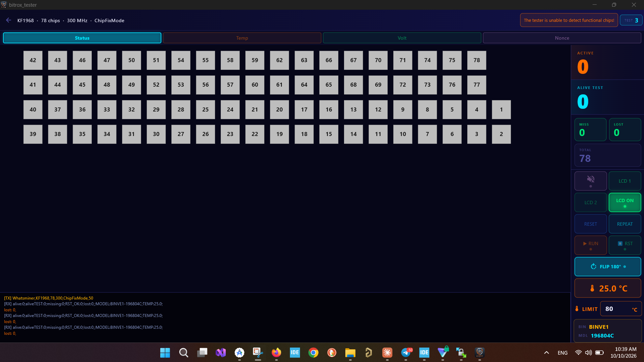Switch to the Status tab
This screenshot has height=362, width=644.
82,38
